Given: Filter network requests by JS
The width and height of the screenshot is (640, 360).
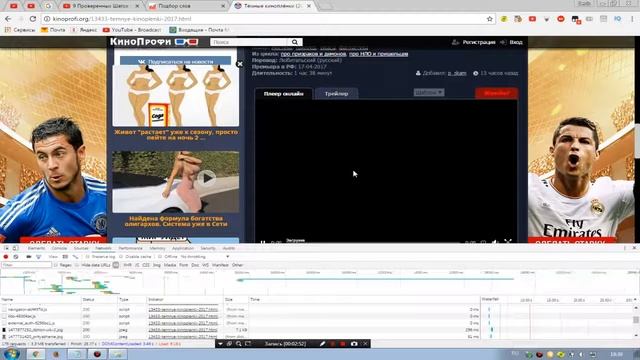Looking at the screenshot, I should pos(137,265).
